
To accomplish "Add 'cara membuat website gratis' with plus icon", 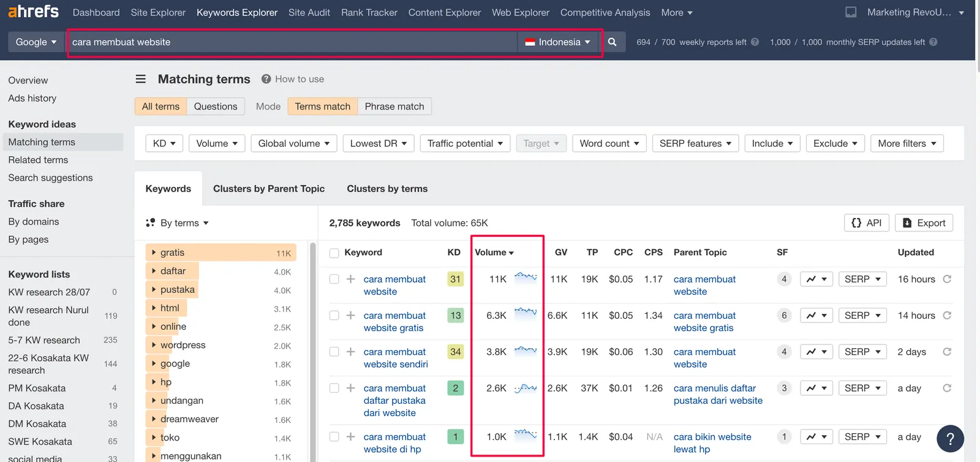I will (350, 316).
